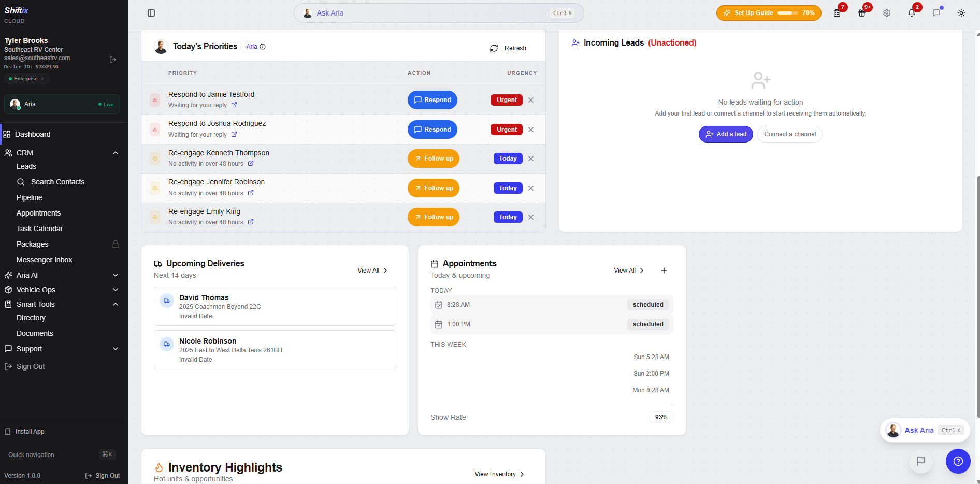The width and height of the screenshot is (980, 484).
Task: Open Messenger Inbox in the sidebar
Action: (x=45, y=260)
